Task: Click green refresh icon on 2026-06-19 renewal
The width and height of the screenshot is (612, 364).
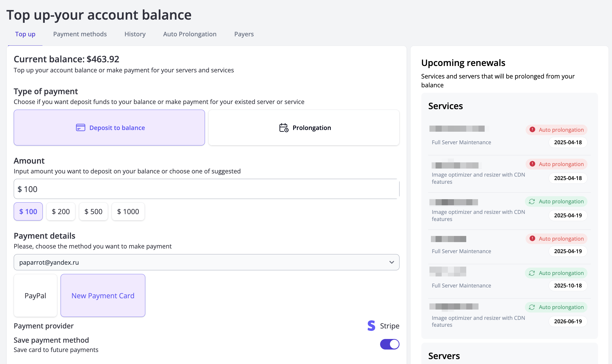Action: click(x=532, y=307)
